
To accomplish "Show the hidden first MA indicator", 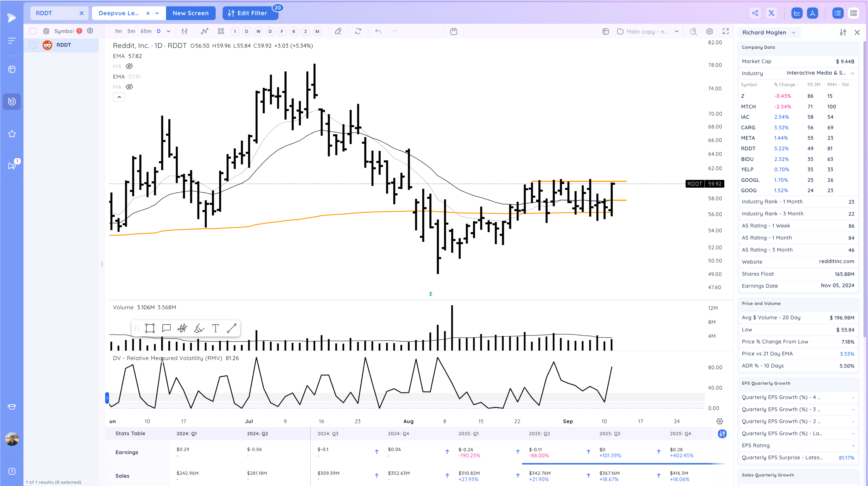I will pyautogui.click(x=129, y=66).
